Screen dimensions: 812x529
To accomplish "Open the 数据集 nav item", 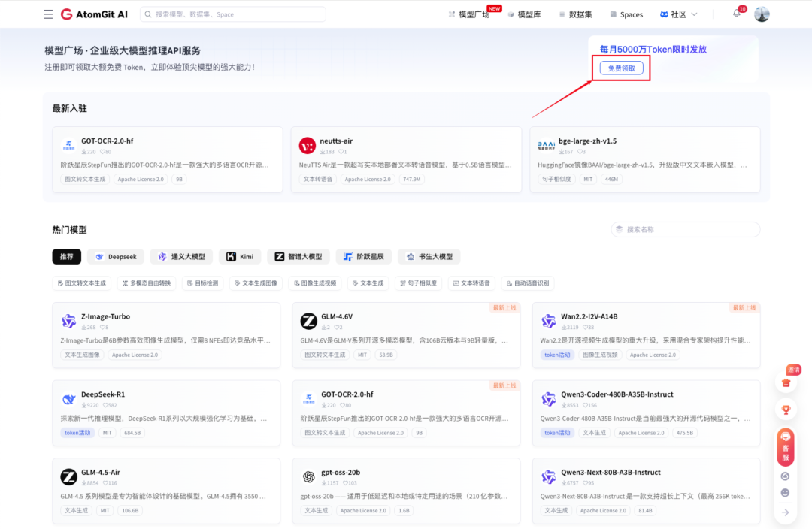I will tap(575, 14).
